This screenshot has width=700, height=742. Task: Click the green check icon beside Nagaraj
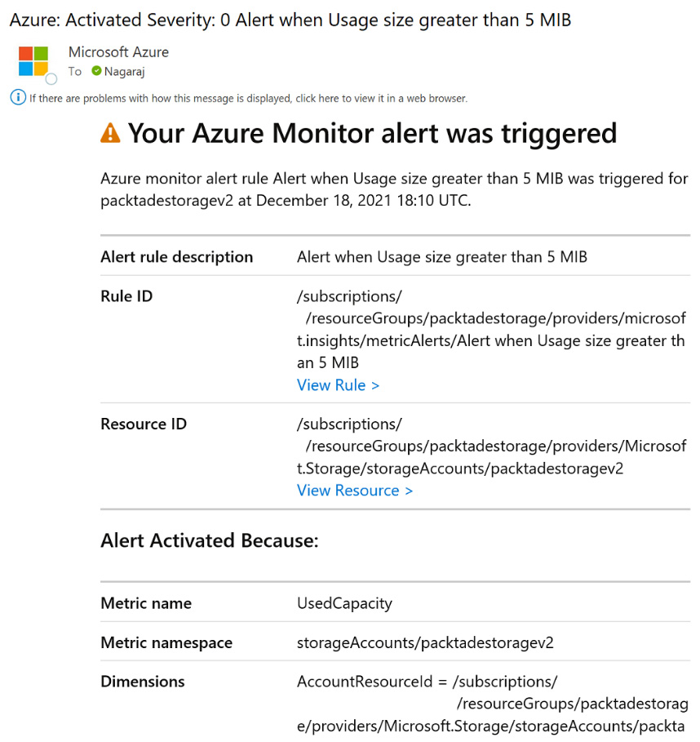(96, 71)
